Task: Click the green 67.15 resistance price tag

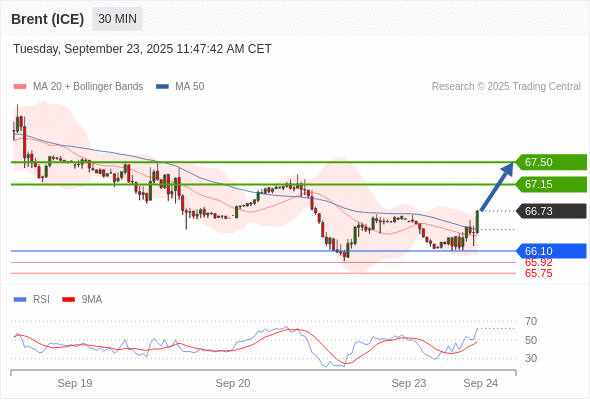Action: pos(551,184)
